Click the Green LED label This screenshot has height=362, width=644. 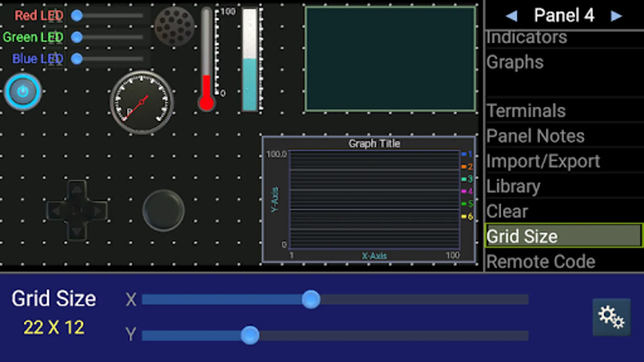pos(33,37)
